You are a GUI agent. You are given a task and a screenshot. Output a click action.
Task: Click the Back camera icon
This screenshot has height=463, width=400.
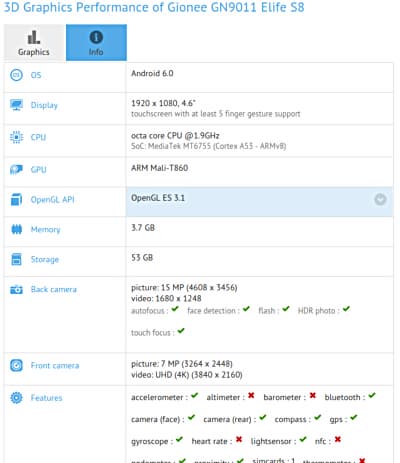pyautogui.click(x=16, y=289)
